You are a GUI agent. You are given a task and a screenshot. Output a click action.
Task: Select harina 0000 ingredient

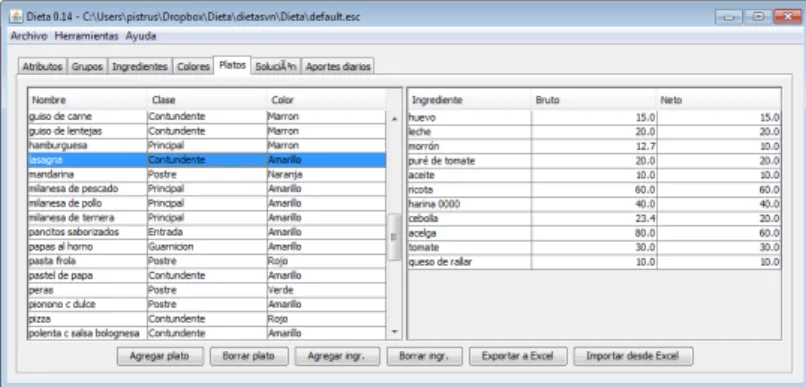(x=594, y=204)
